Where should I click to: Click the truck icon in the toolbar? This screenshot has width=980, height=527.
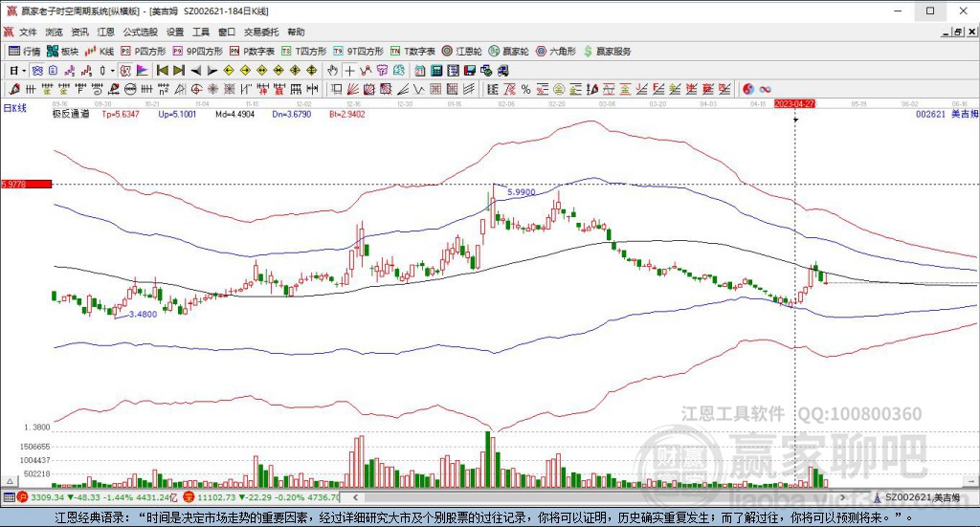pyautogui.click(x=503, y=71)
